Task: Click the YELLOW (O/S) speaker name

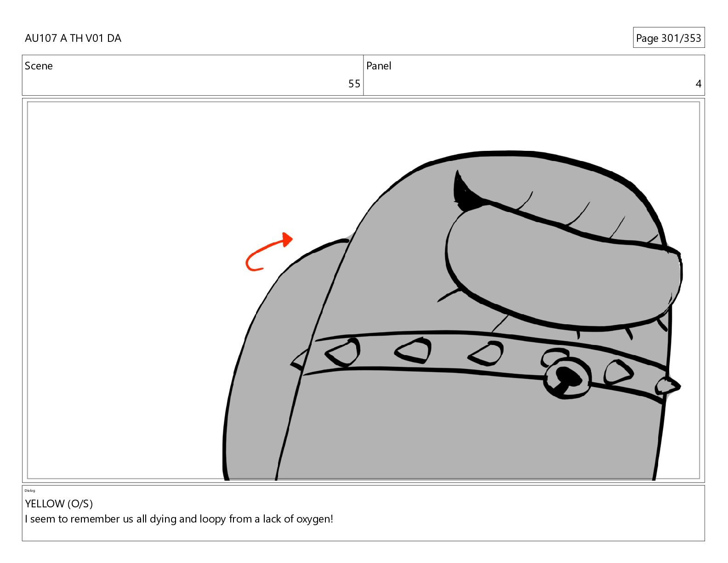Action: (x=59, y=504)
